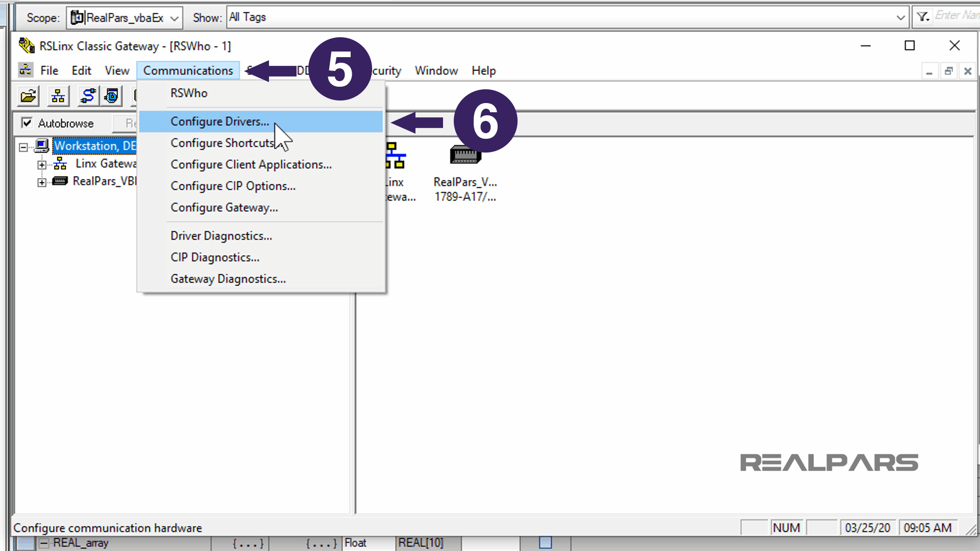This screenshot has width=980, height=551.
Task: Open the Show All Tags dropdown
Action: tap(900, 17)
